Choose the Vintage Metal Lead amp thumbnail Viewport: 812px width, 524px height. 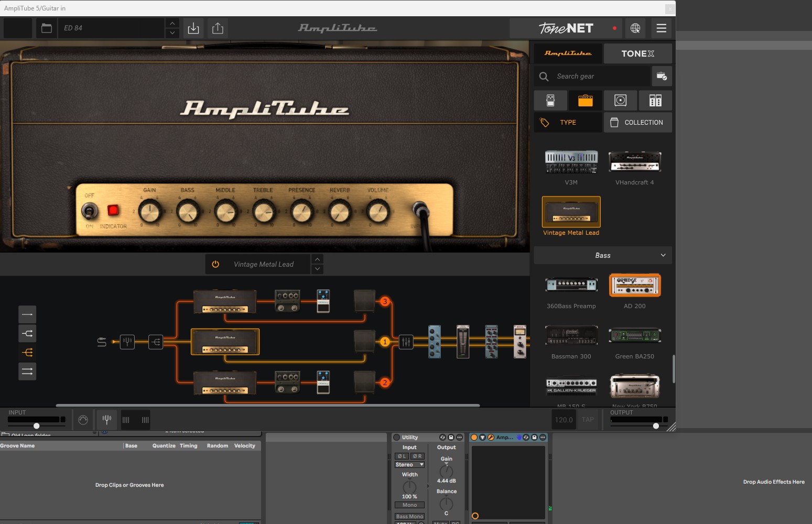click(571, 212)
